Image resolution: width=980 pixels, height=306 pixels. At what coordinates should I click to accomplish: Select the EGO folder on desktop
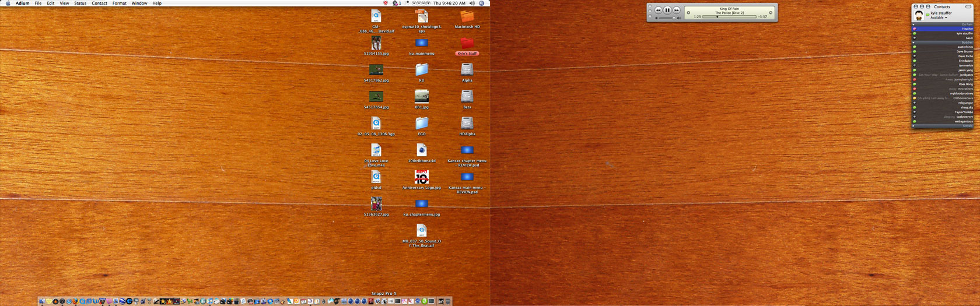422,123
